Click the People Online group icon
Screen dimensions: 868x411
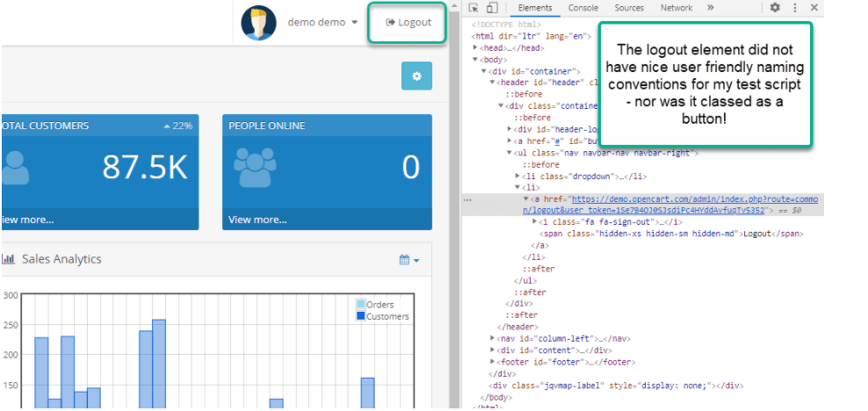click(x=253, y=166)
